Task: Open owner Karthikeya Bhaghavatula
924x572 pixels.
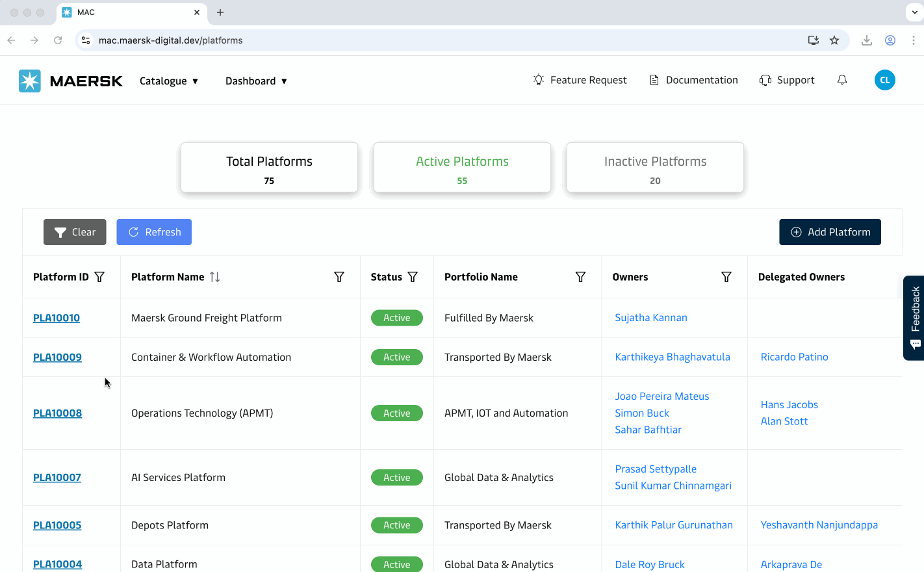Action: [673, 357]
